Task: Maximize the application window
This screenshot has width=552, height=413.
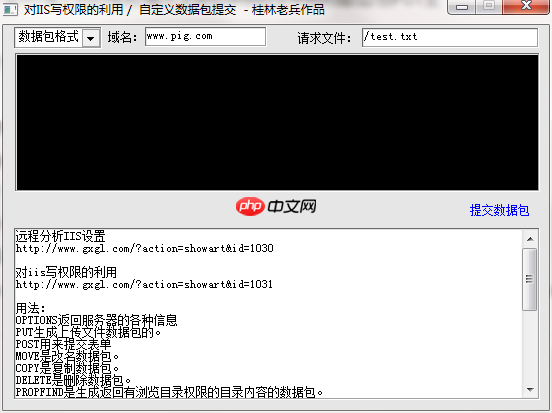Action: point(489,7)
